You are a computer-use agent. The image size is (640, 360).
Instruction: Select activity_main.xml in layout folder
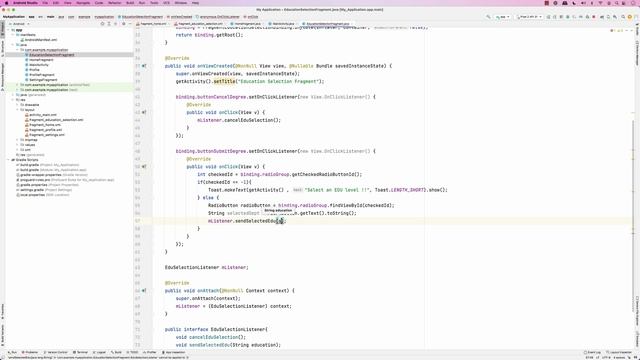tap(42, 115)
